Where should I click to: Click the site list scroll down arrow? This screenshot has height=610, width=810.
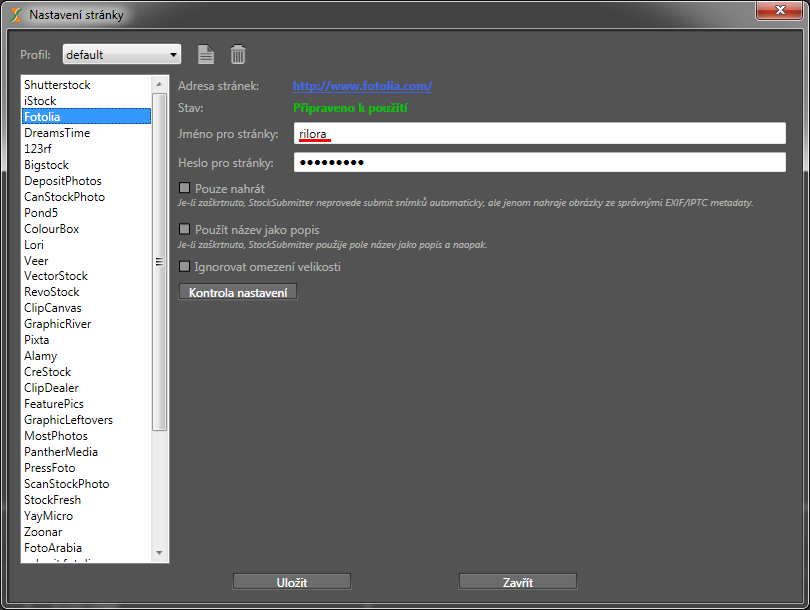[159, 553]
